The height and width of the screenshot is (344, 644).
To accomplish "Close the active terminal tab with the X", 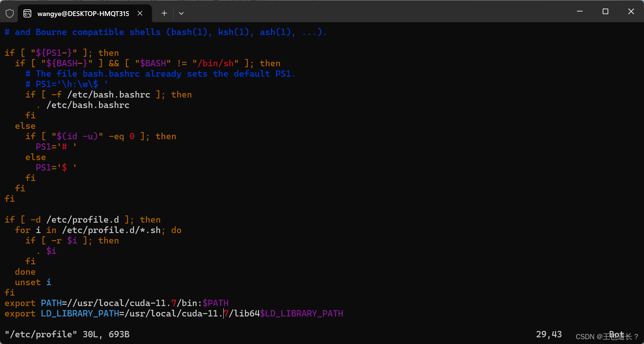I will tap(140, 13).
